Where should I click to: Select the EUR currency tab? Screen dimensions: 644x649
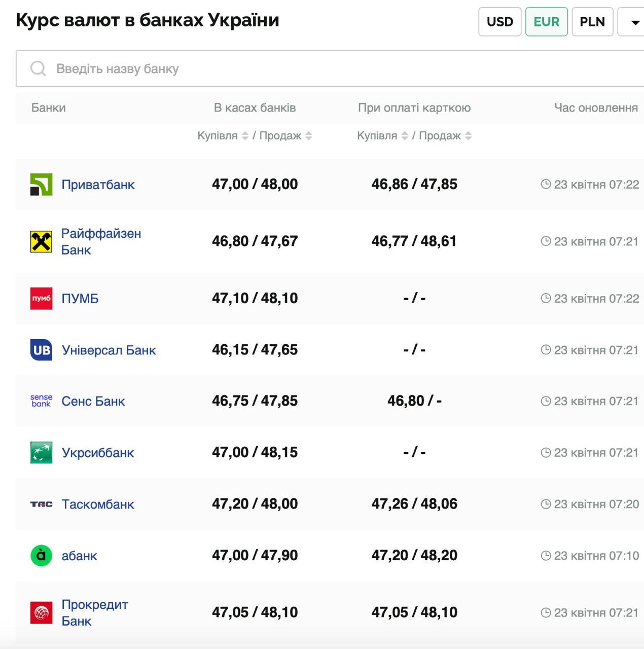point(546,22)
